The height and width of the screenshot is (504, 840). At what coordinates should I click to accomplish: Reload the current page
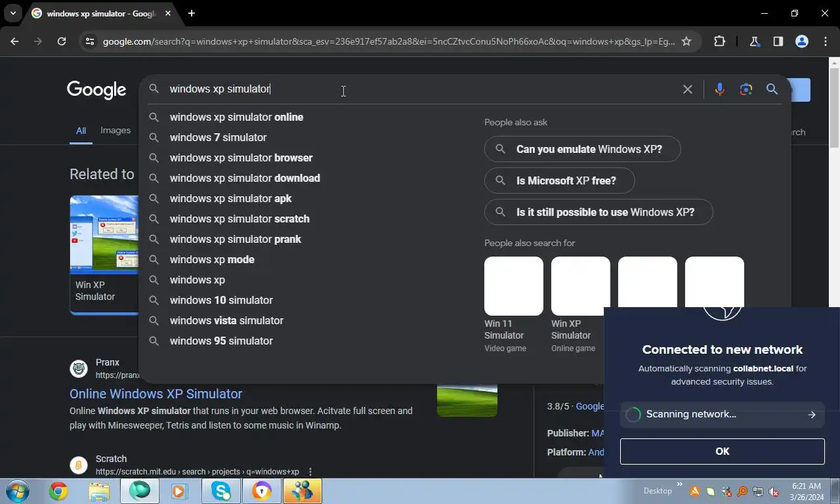click(62, 41)
